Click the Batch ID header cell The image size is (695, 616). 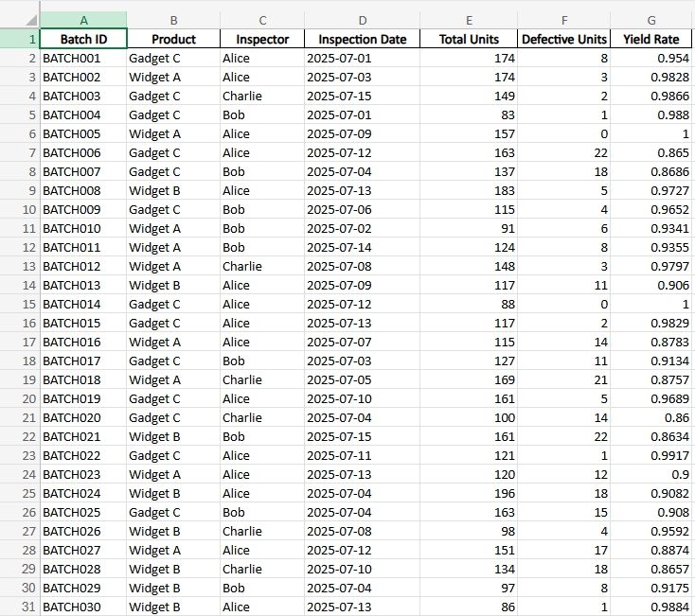click(x=83, y=39)
